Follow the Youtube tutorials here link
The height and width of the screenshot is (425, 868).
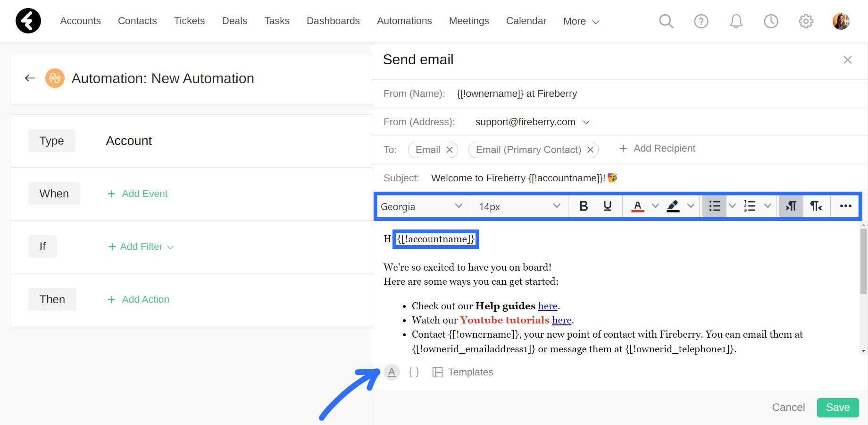pyautogui.click(x=562, y=320)
